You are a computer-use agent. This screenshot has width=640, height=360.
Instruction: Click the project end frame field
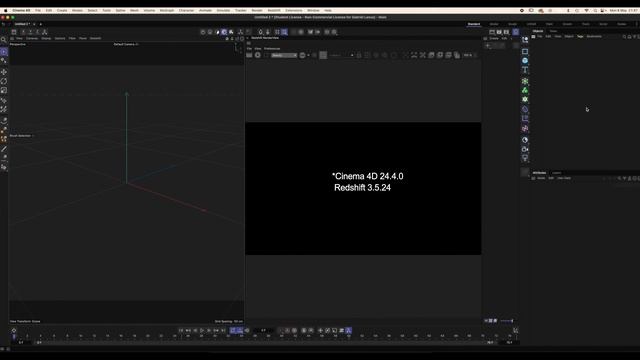point(509,342)
